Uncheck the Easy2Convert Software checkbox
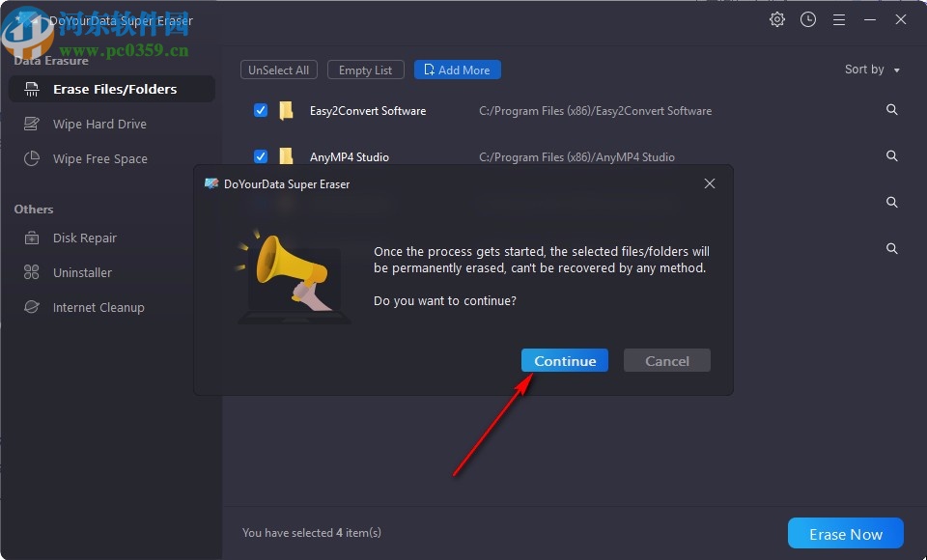927x560 pixels. tap(261, 110)
